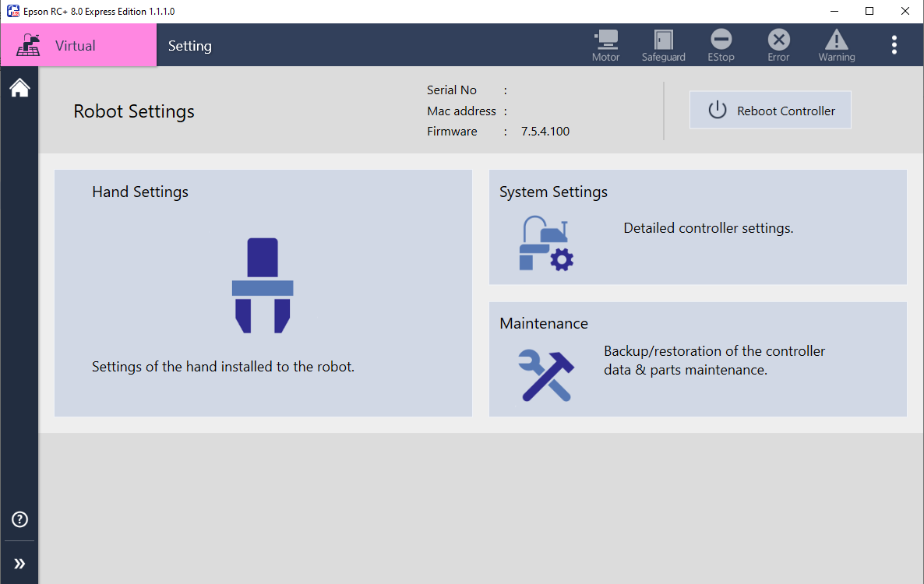Click the Setting header label
Screen dimensions: 924x584
[x=190, y=46]
